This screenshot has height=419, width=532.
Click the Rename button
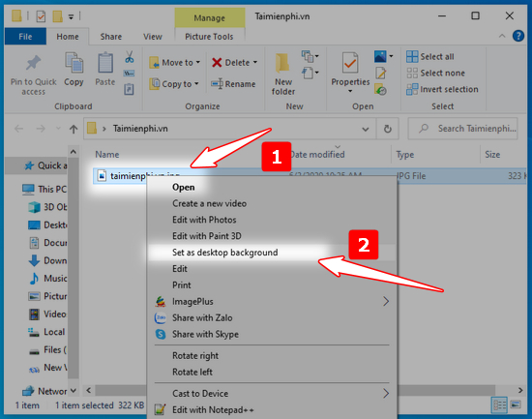233,84
